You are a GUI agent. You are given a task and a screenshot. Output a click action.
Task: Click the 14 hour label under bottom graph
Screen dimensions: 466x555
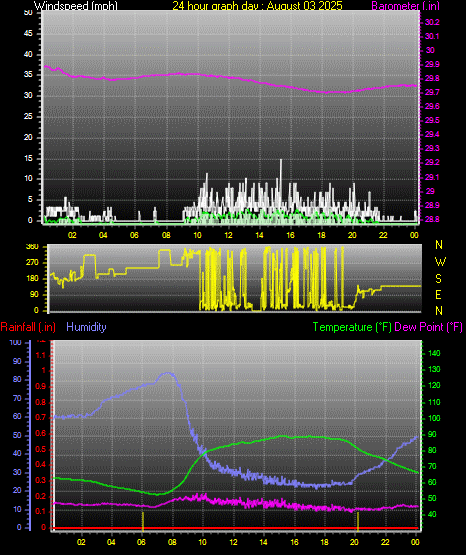tap(264, 542)
